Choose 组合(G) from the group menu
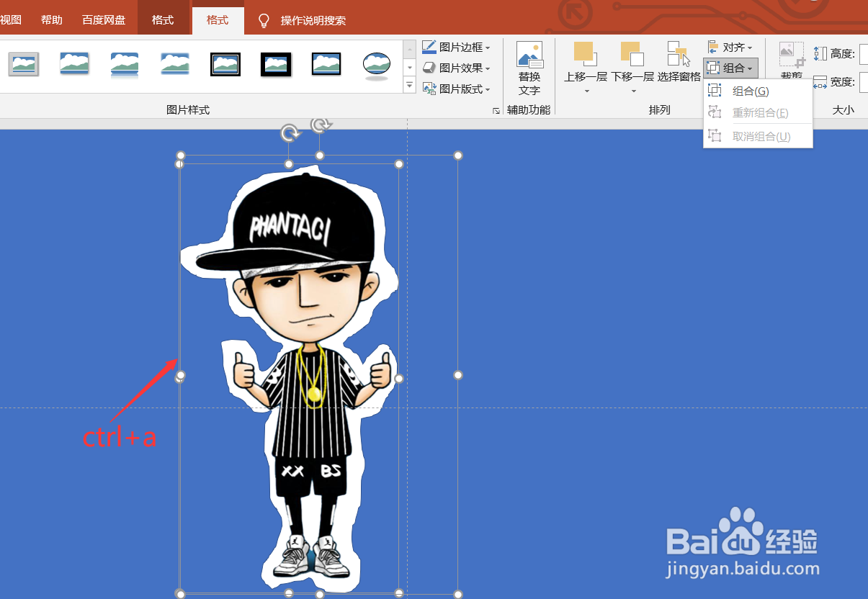The width and height of the screenshot is (868, 599). pyautogui.click(x=758, y=91)
